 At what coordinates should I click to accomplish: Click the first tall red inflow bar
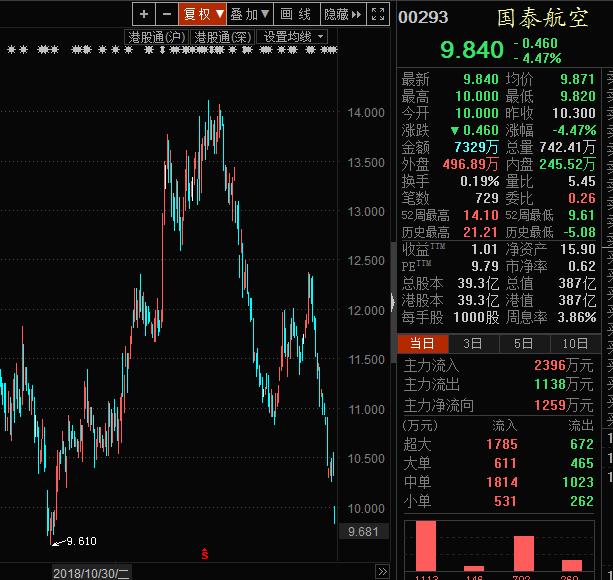(426, 546)
